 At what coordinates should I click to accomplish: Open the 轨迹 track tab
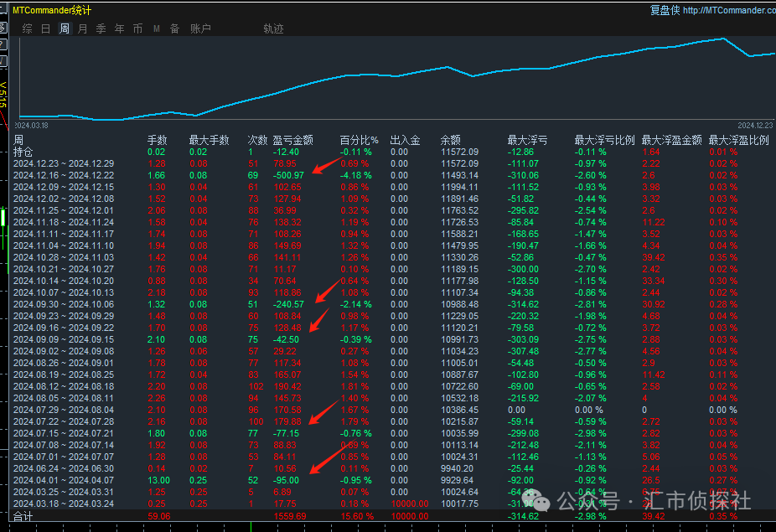(x=274, y=28)
